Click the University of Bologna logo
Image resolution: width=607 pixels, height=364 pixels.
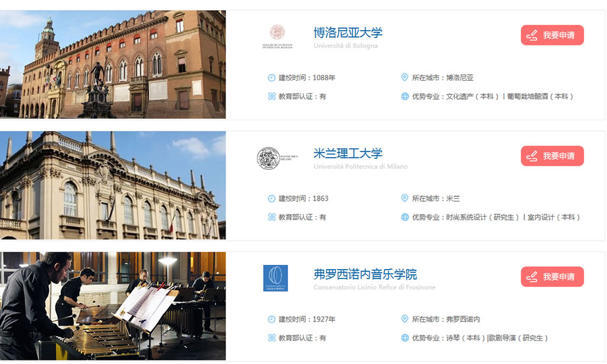coord(277,37)
